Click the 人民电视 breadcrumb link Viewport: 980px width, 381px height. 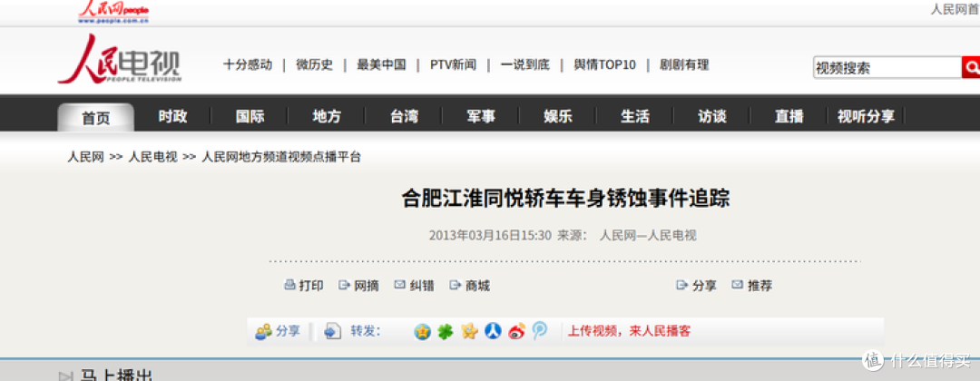point(152,158)
